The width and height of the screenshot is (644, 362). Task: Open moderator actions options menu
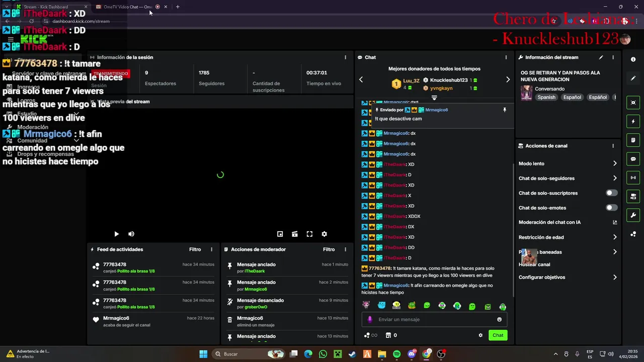point(345,249)
